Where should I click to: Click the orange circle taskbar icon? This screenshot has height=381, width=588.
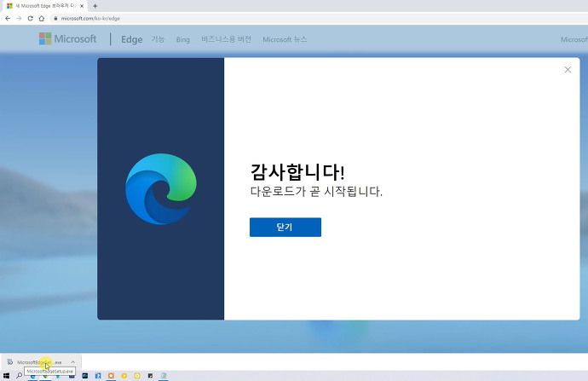(111, 376)
